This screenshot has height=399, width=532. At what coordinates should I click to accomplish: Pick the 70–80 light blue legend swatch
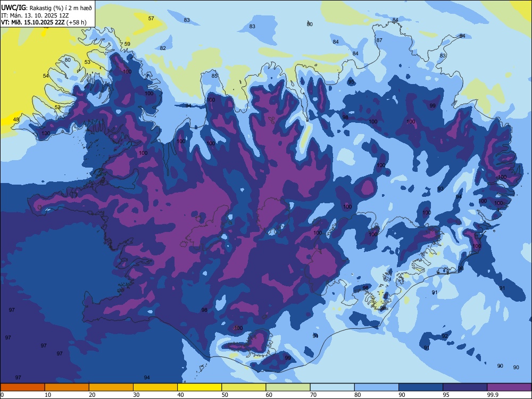[332, 387]
